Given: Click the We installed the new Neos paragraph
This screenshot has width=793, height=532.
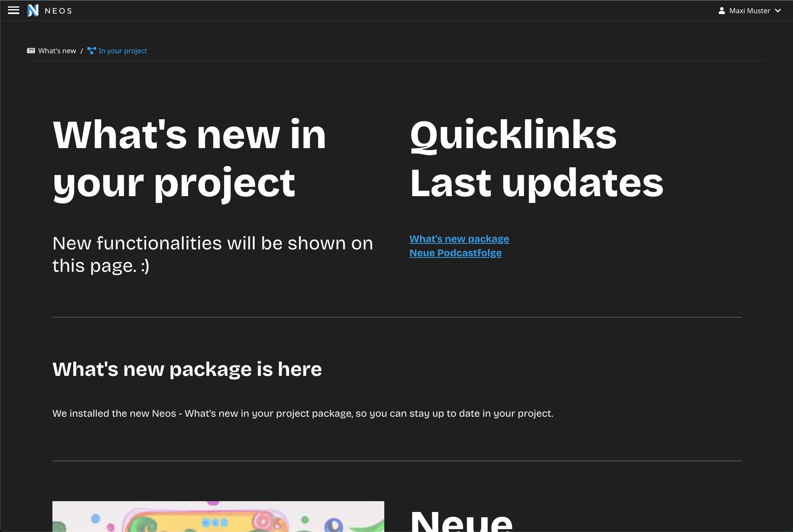Looking at the screenshot, I should click(x=303, y=414).
